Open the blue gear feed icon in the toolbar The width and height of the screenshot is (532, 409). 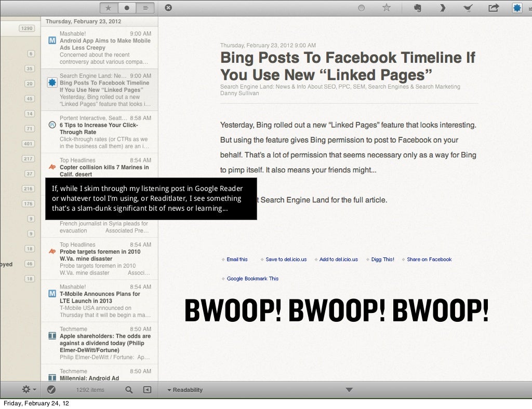(517, 8)
